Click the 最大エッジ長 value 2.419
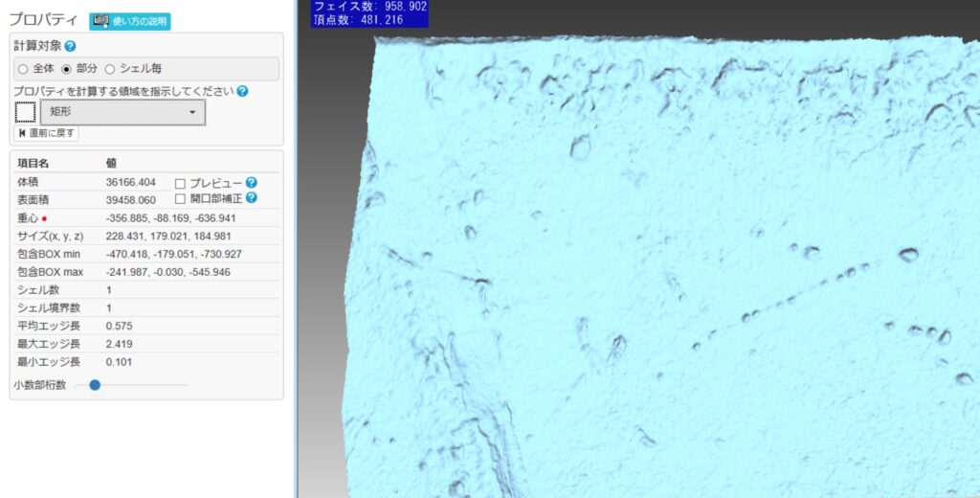This screenshot has width=980, height=498. [x=119, y=344]
